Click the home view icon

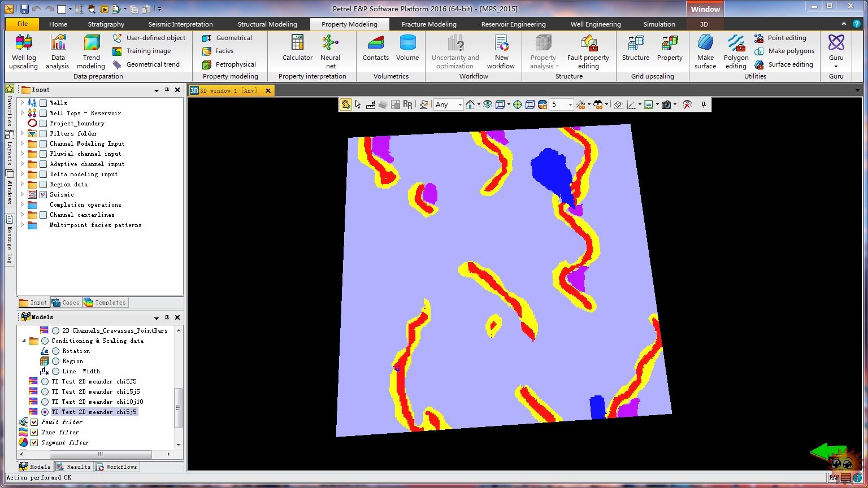[470, 104]
